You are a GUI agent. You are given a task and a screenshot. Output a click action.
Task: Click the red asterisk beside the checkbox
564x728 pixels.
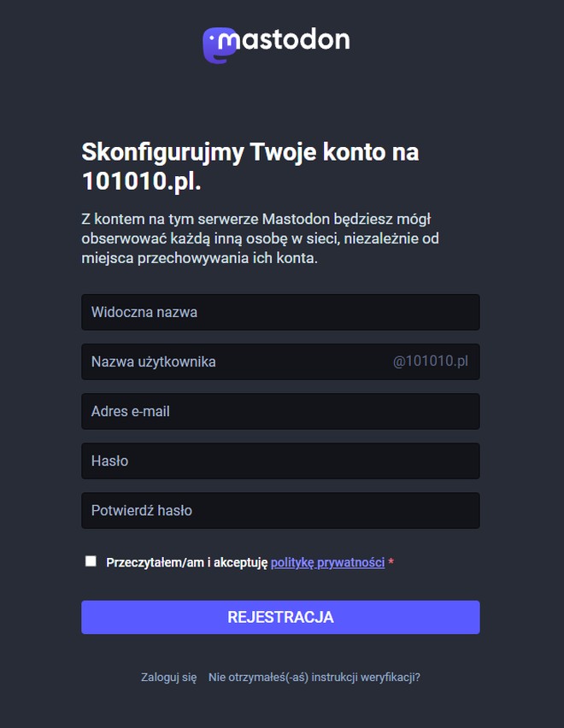coord(391,562)
